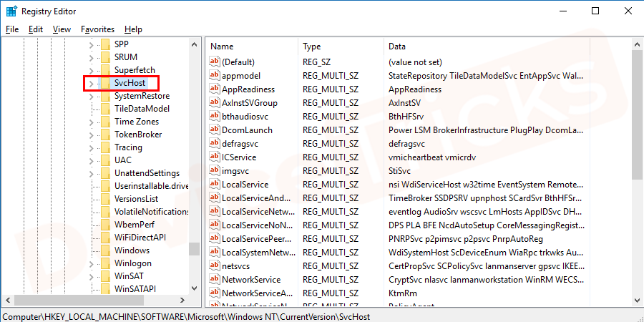Click REG_SZ type of (Default) row
644x322 pixels.
point(317,62)
